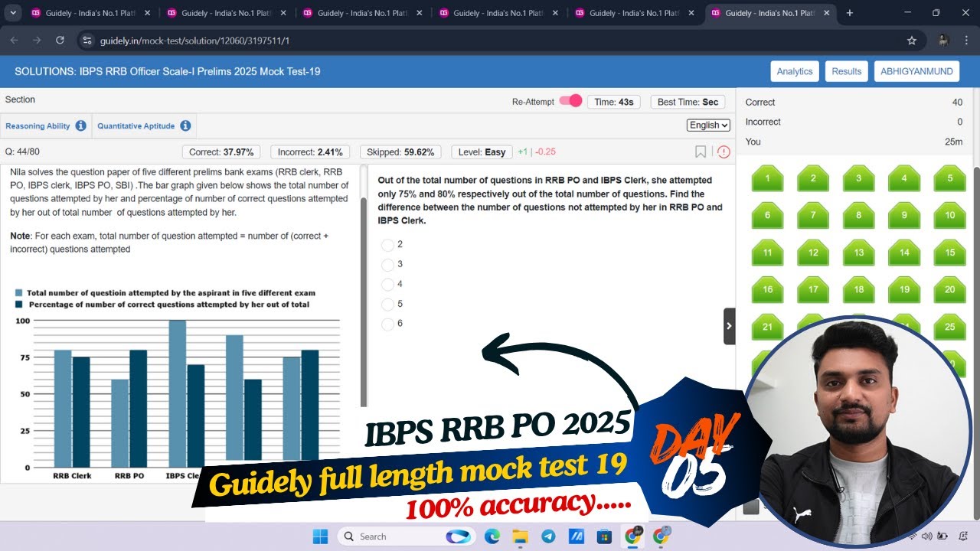
Task: Open Microsoft Edge from the taskbar
Action: (492, 536)
